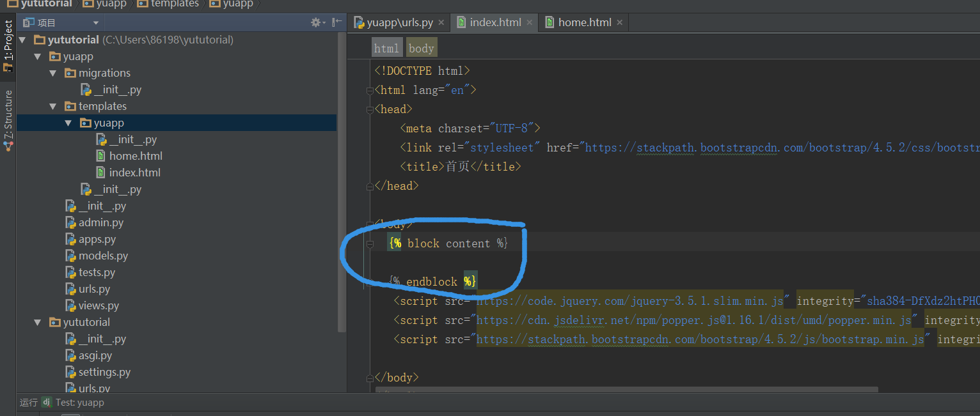Screen dimensions: 980x416
Task: Select the Test: yuapp run tab
Action: click(80, 403)
